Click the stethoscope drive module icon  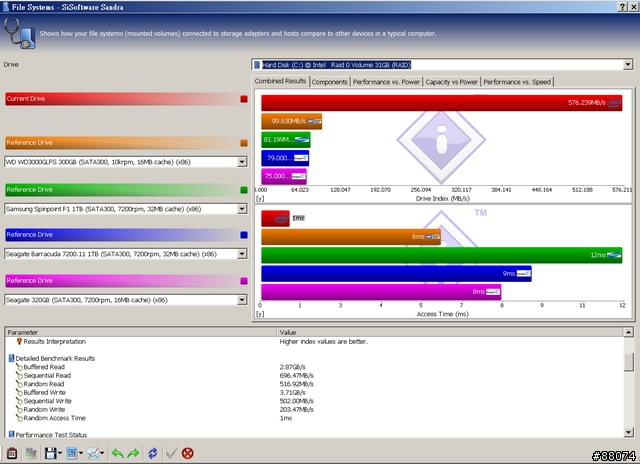20,34
